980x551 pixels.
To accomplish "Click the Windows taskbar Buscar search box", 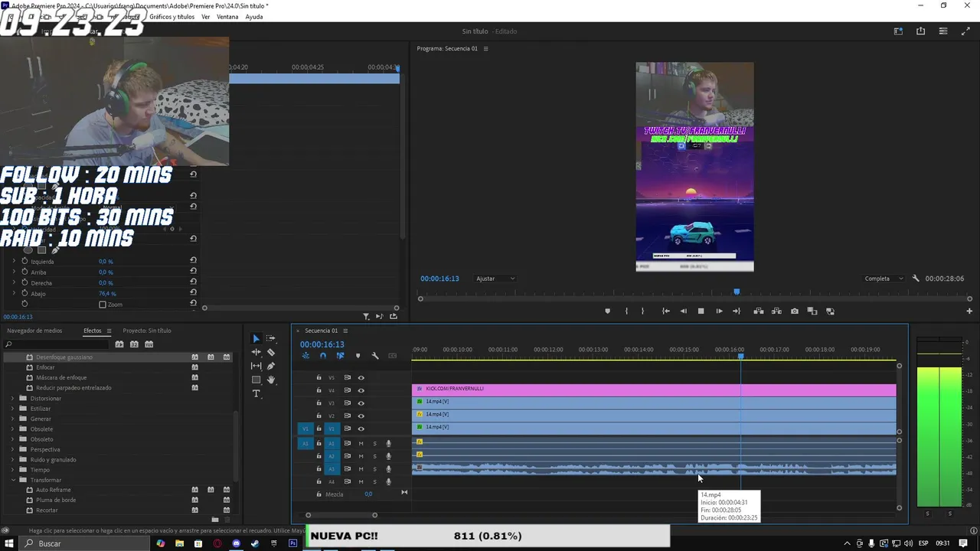I will [84, 543].
